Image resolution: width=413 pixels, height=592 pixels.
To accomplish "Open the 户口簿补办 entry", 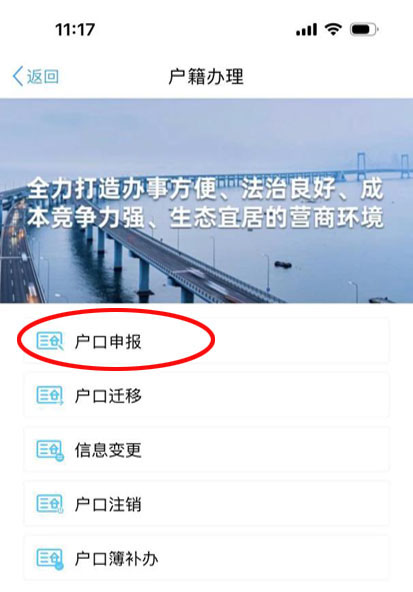I will coord(206,559).
